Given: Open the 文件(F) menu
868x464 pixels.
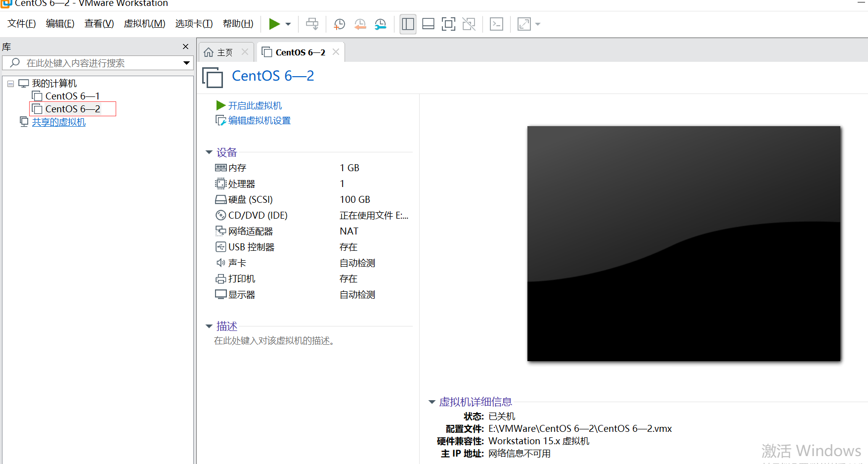Looking at the screenshot, I should 22,24.
